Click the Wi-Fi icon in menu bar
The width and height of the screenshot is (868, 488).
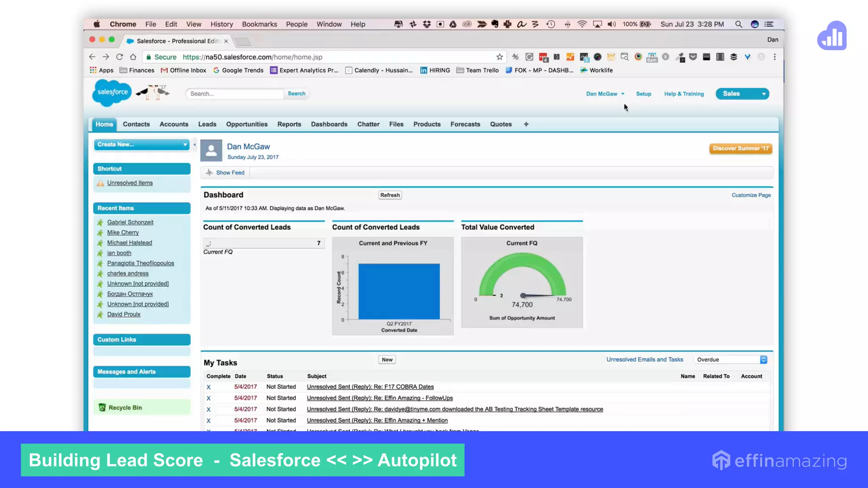point(582,24)
